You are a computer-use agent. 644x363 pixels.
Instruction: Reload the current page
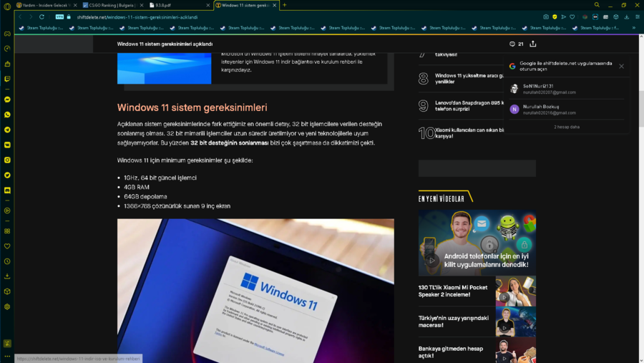tap(42, 17)
